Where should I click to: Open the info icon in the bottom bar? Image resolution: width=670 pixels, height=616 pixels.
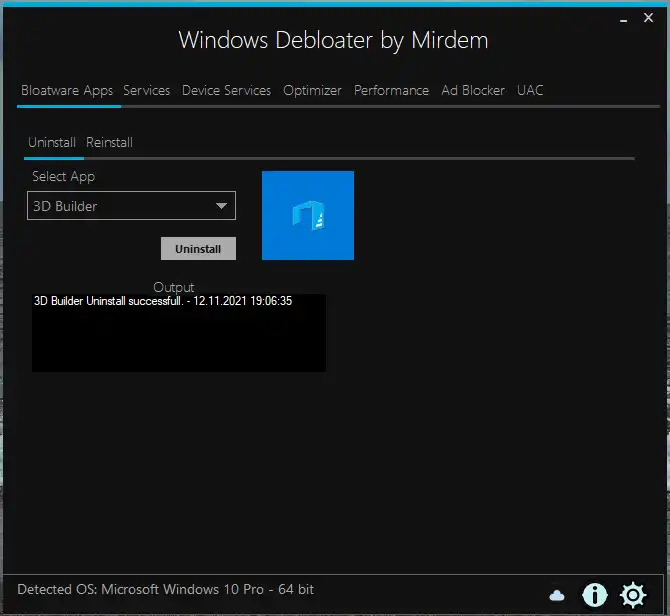pos(594,595)
